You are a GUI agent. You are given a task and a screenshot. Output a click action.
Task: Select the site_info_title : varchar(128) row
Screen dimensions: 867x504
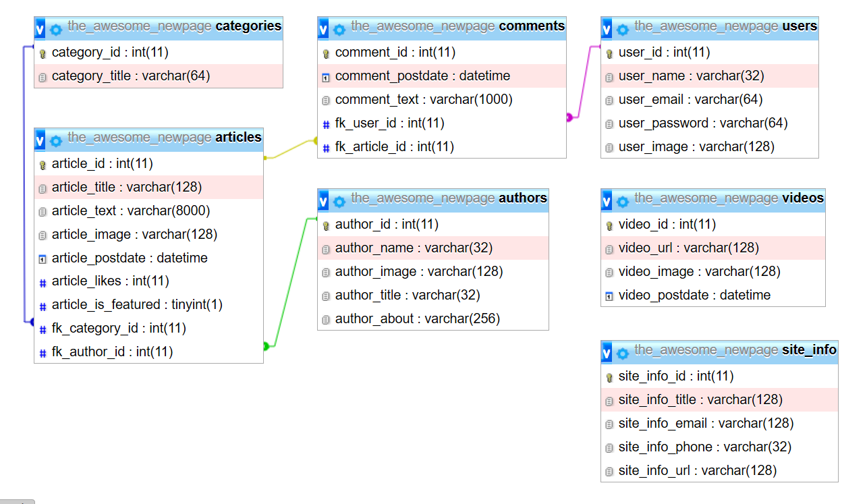coord(719,399)
